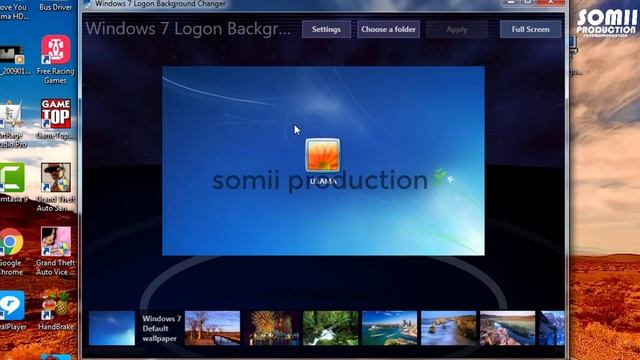Open Grand Theft Auto San Andreas icon
640x360 pixels.
[56, 187]
